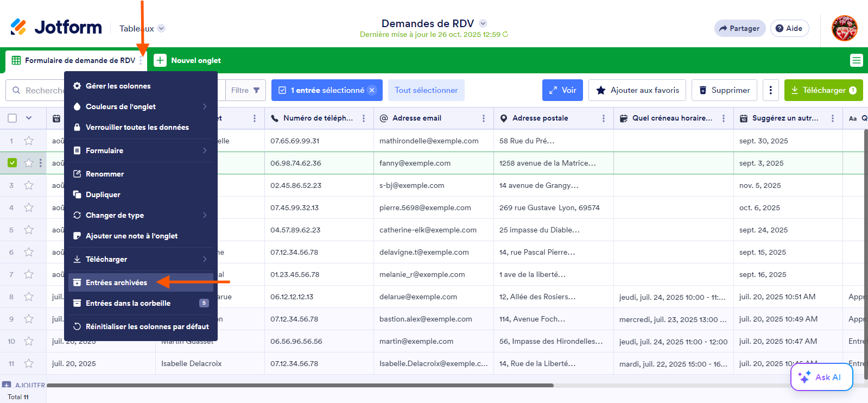Click the Ask AI sparkle button

(821, 377)
